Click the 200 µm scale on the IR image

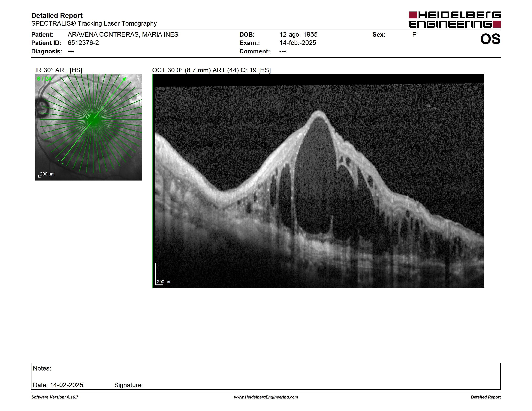point(47,174)
